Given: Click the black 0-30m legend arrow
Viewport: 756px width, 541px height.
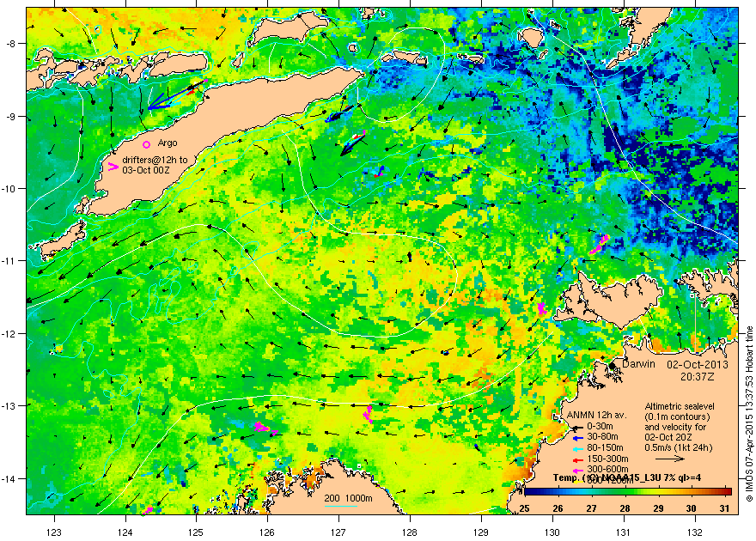Looking at the screenshot, I should point(576,429).
